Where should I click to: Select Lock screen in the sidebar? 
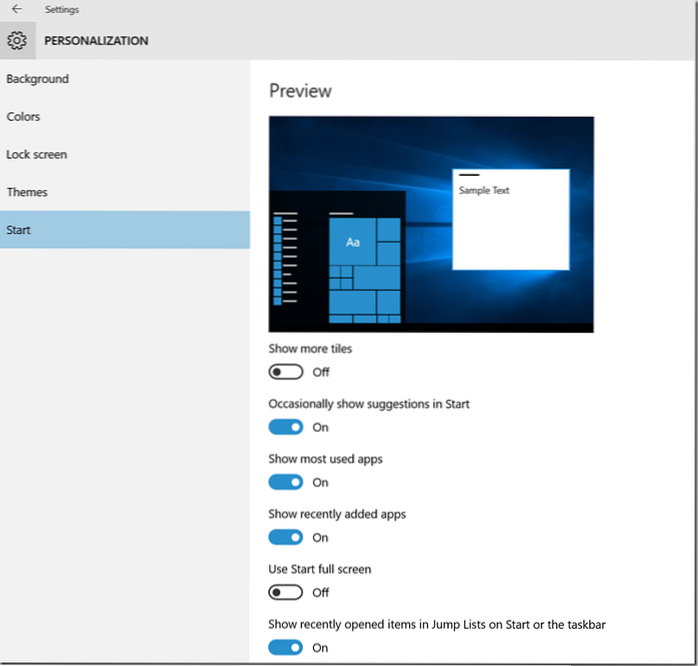point(36,155)
